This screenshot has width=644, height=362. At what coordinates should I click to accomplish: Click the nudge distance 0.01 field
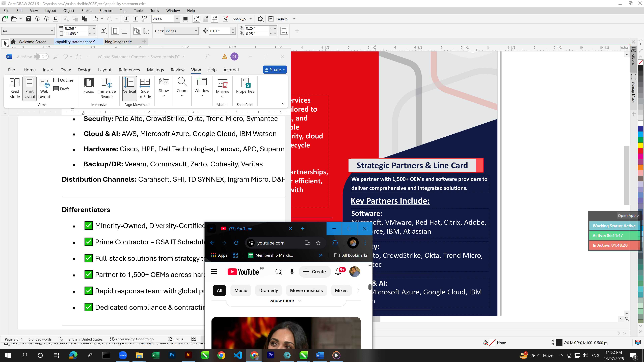[x=219, y=31]
